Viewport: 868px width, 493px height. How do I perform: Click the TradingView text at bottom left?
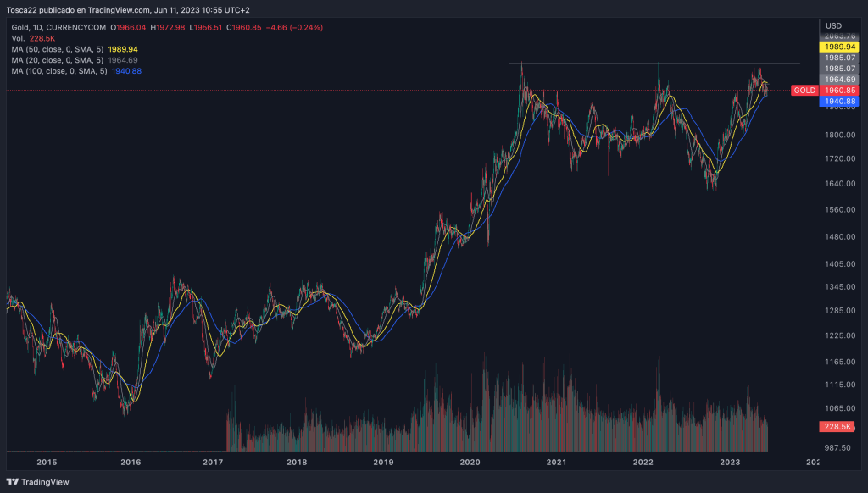click(44, 482)
